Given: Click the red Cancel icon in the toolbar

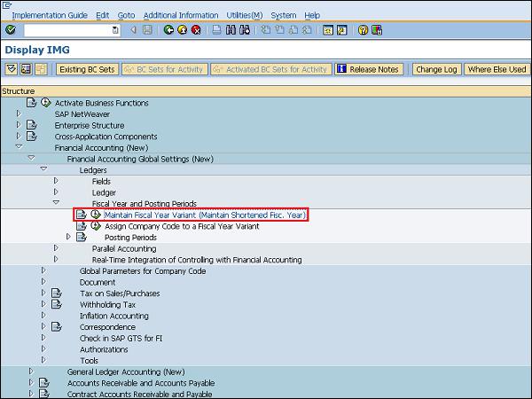Looking at the screenshot, I should pyautogui.click(x=196, y=30).
